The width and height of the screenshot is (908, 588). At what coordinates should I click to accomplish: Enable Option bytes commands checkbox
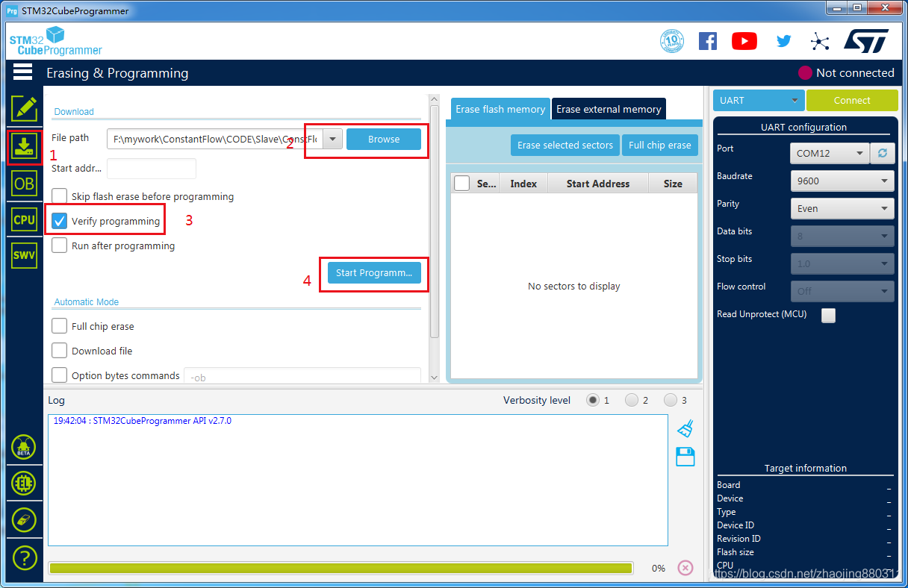tap(59, 375)
